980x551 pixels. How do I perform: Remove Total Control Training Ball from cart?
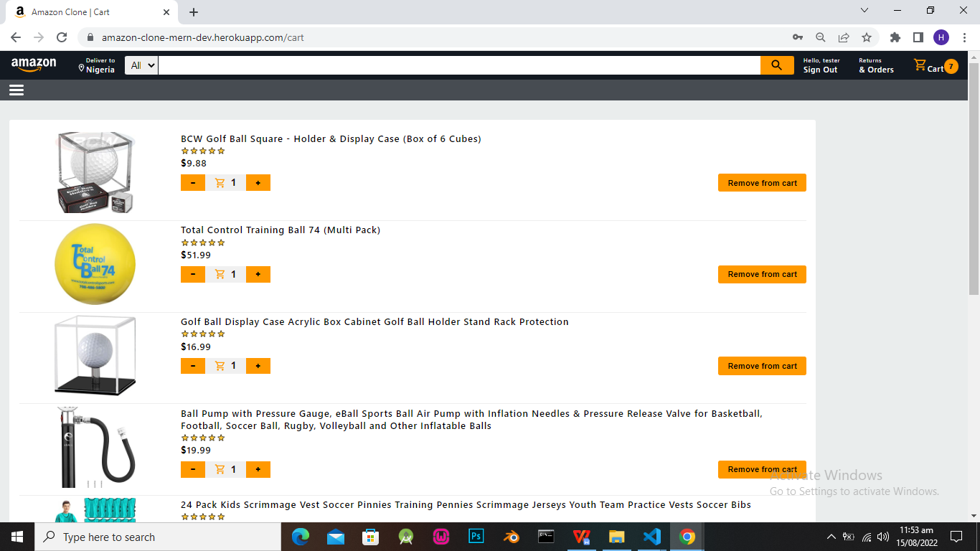coord(762,274)
